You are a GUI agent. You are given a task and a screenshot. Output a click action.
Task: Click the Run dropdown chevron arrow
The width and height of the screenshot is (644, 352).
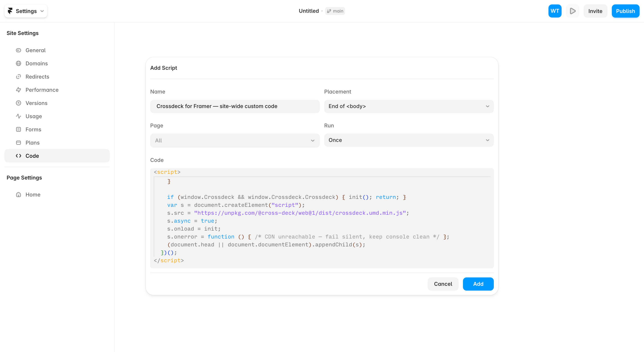pyautogui.click(x=487, y=140)
